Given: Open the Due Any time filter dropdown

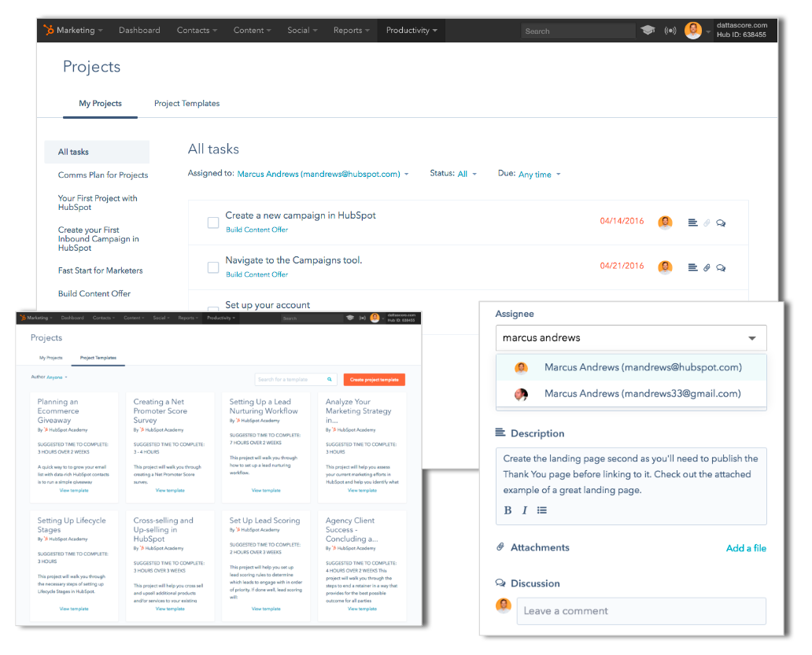Looking at the screenshot, I should tap(540, 175).
